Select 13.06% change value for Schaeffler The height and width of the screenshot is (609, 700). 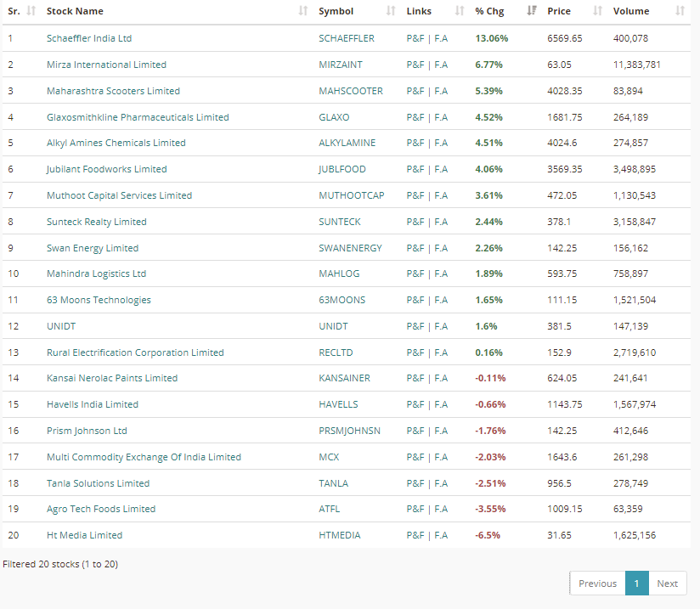coord(492,38)
